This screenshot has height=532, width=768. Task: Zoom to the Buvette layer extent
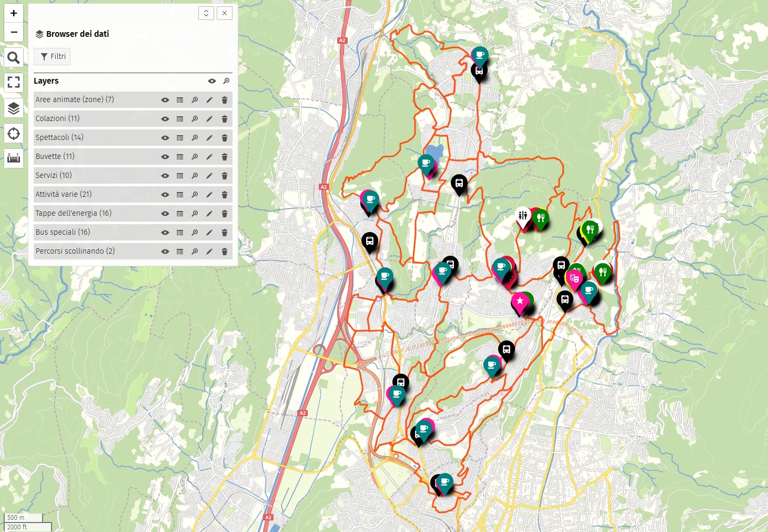point(195,157)
